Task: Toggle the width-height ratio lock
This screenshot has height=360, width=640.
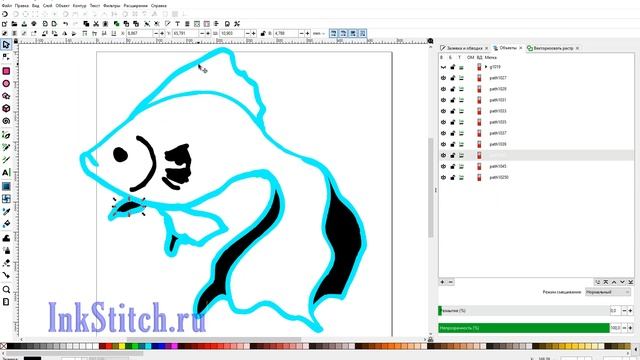Action: 263,33
